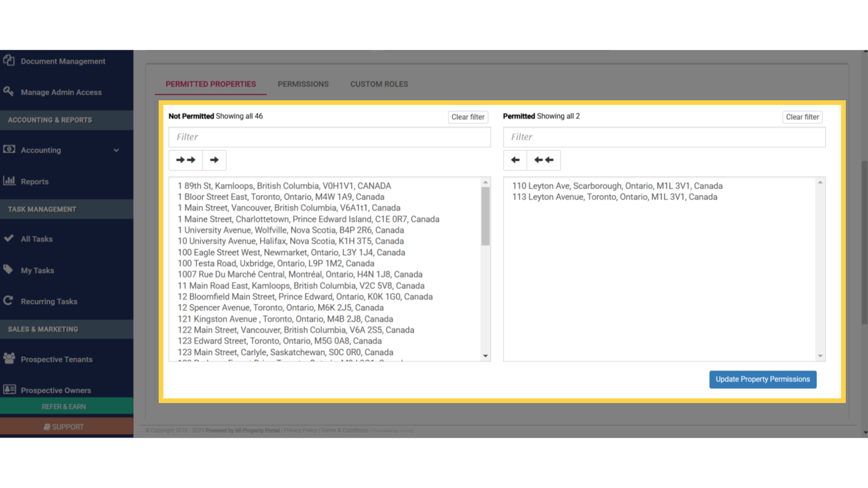Viewport: 868px width, 488px height.
Task: Select 100 Eagle Street West, Newmarket property
Action: tap(291, 253)
